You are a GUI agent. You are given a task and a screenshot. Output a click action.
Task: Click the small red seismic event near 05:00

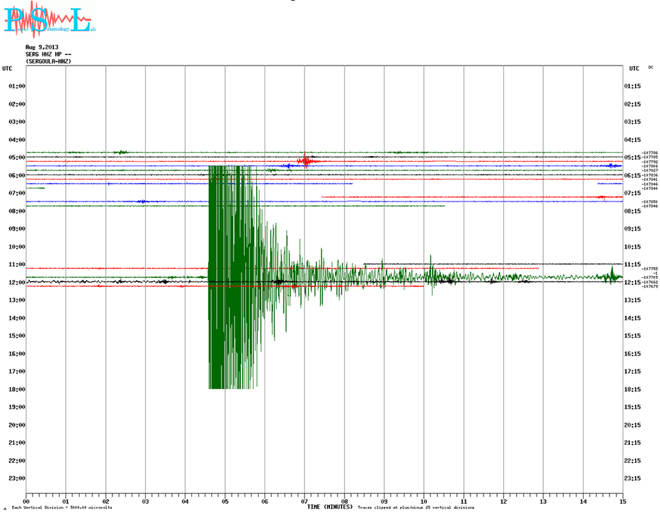[x=306, y=160]
